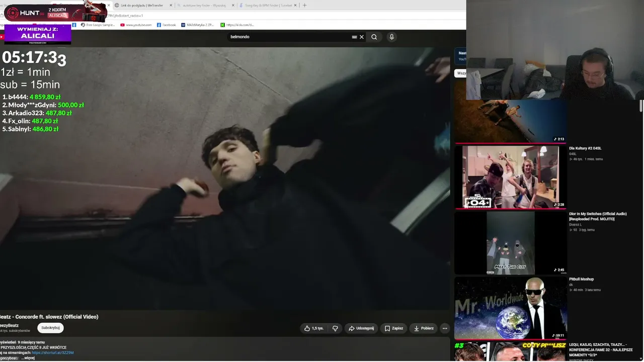
Task: Clear the search text with the X icon
Action: point(361,37)
